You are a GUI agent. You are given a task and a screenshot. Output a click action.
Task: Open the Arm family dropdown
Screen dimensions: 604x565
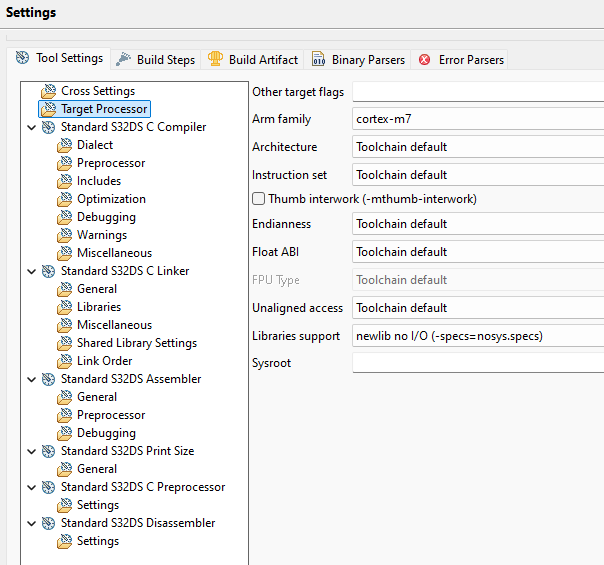pyautogui.click(x=478, y=119)
